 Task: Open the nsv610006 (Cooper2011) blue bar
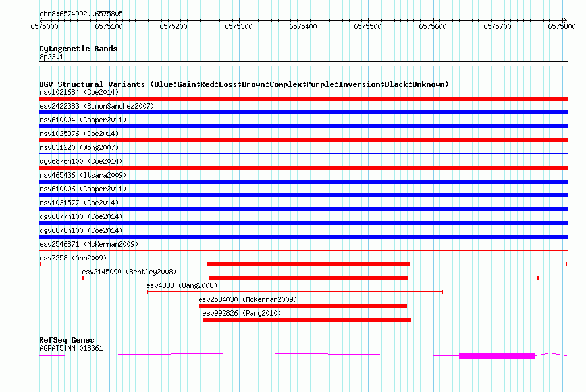coord(303,195)
